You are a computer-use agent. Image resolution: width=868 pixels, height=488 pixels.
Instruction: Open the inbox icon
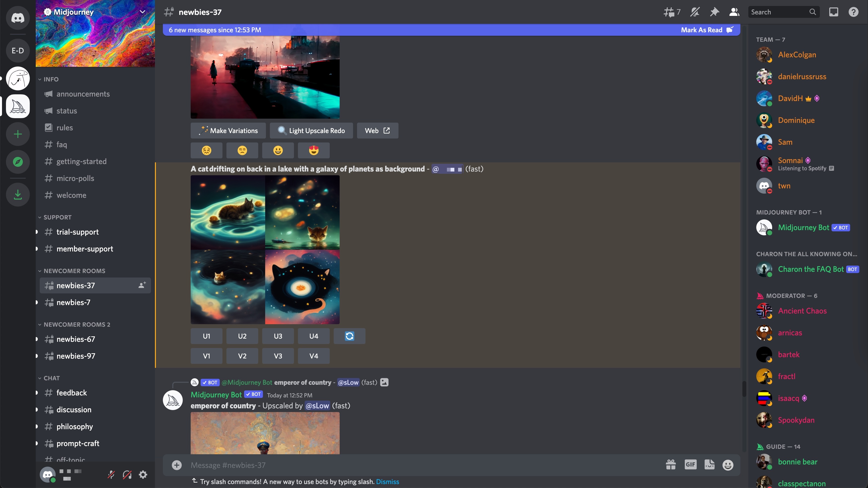[x=833, y=12]
